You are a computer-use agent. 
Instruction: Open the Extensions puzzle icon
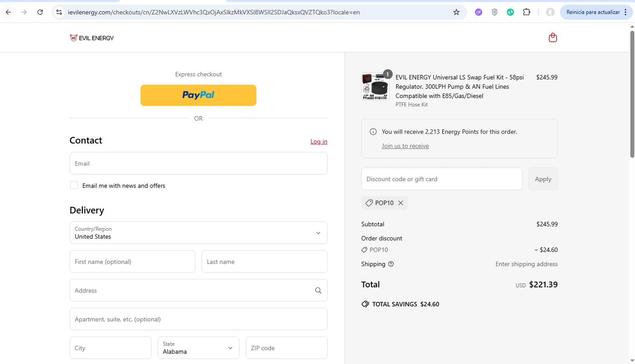(x=527, y=12)
